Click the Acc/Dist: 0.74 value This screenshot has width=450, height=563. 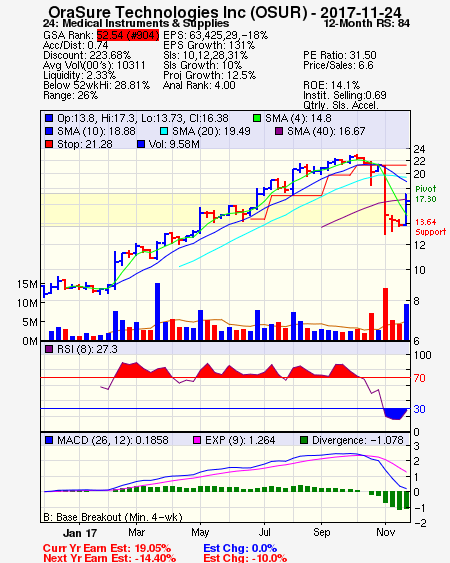(75, 45)
